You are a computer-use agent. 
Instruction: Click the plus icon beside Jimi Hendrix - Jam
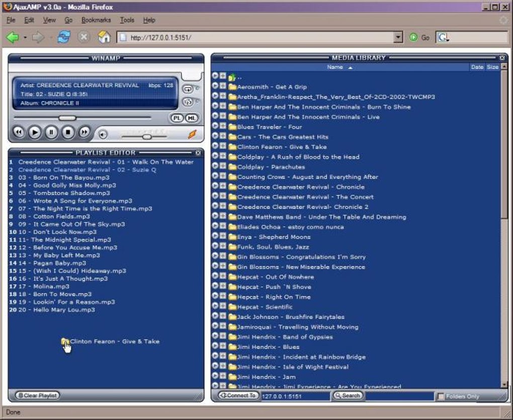click(223, 376)
